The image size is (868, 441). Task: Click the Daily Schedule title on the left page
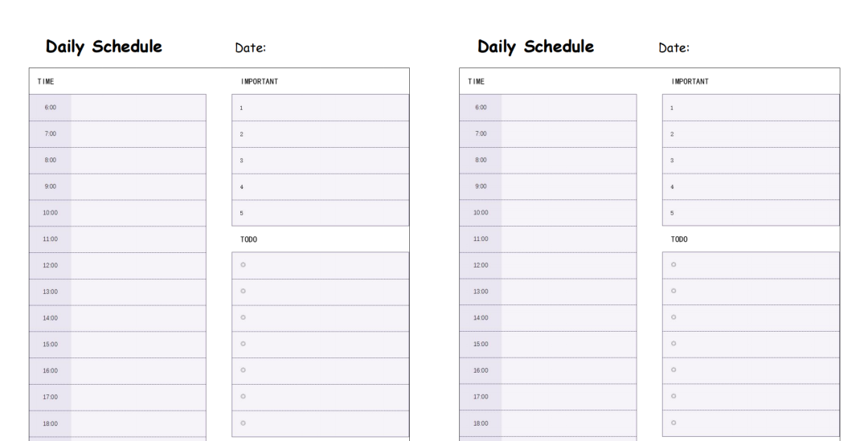tap(104, 47)
